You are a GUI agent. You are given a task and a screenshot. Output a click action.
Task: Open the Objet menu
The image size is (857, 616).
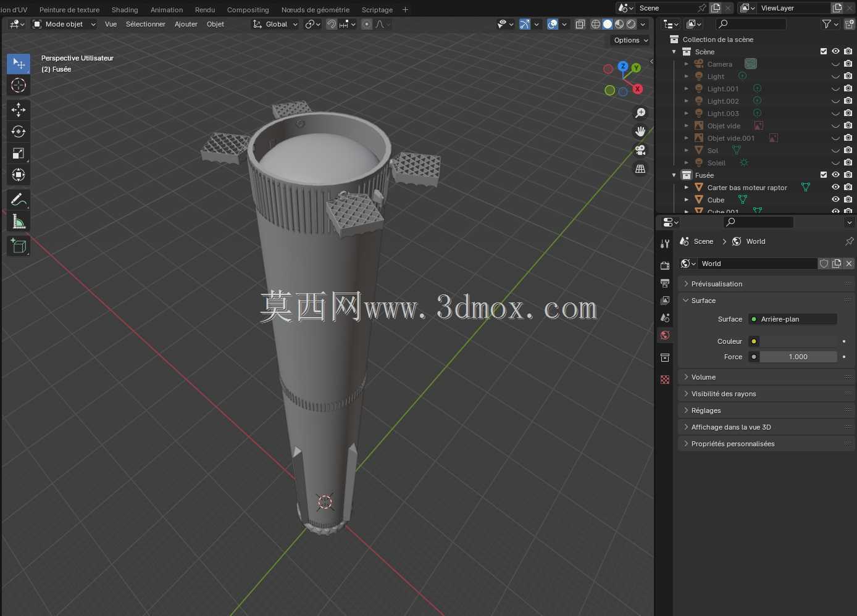pyautogui.click(x=215, y=24)
